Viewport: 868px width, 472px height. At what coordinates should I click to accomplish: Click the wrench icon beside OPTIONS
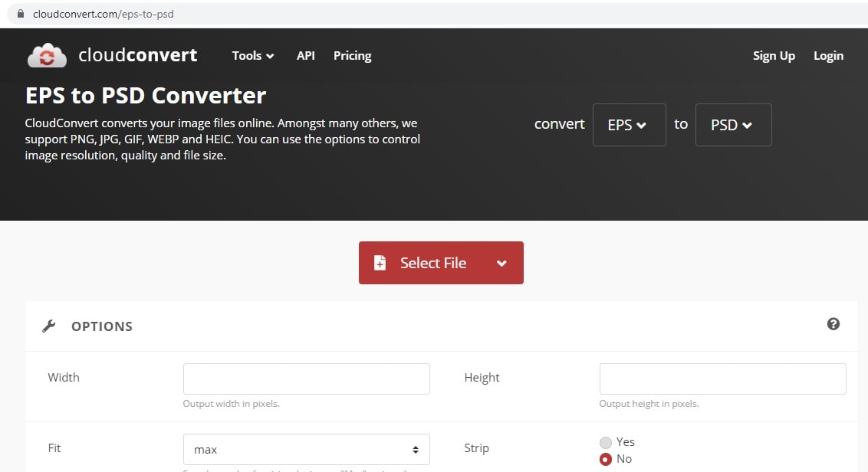tap(49, 326)
